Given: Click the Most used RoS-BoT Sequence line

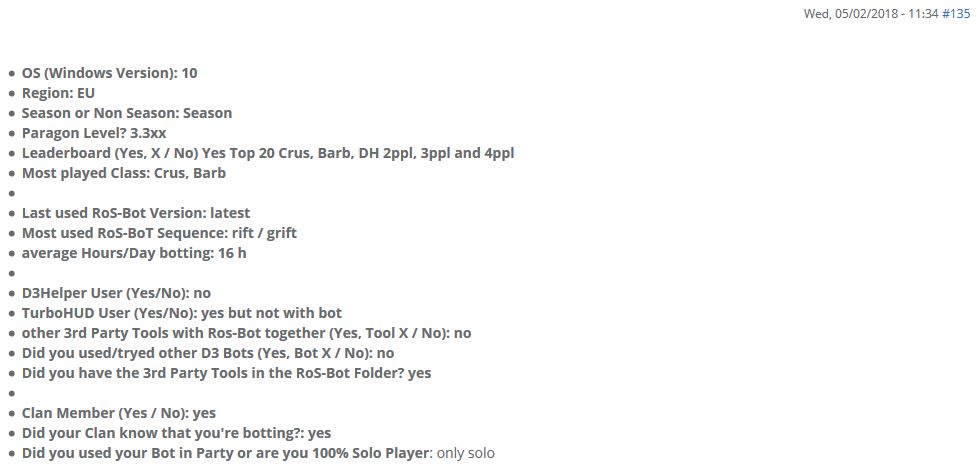Looking at the screenshot, I should point(160,233).
